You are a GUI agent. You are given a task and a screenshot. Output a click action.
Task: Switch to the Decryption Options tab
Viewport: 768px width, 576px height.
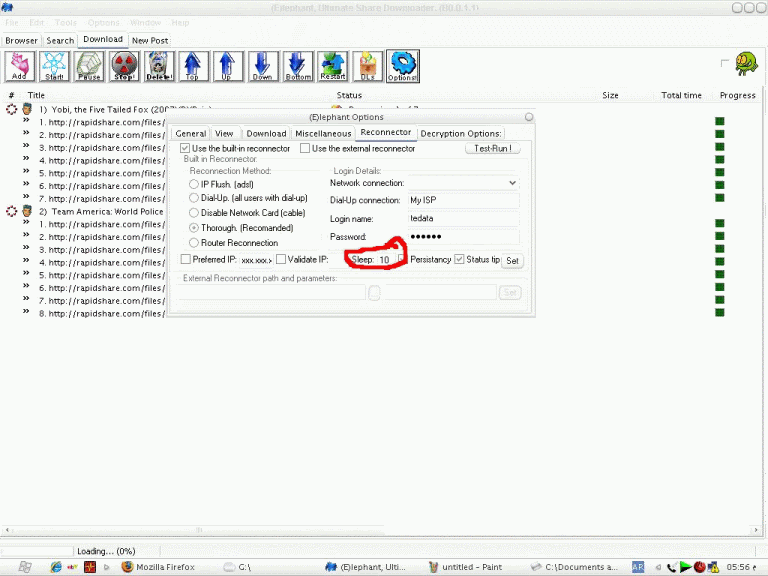pyautogui.click(x=460, y=133)
